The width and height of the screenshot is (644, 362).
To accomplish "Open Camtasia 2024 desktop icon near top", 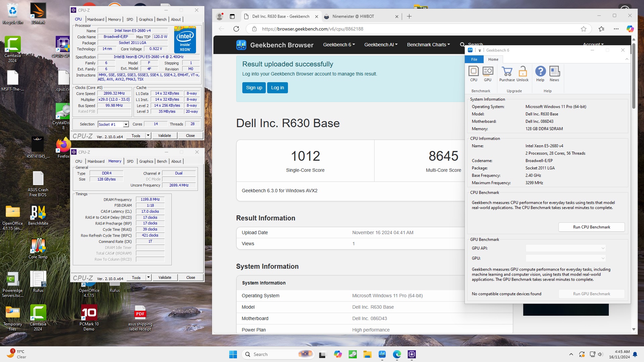I will 13,49.
